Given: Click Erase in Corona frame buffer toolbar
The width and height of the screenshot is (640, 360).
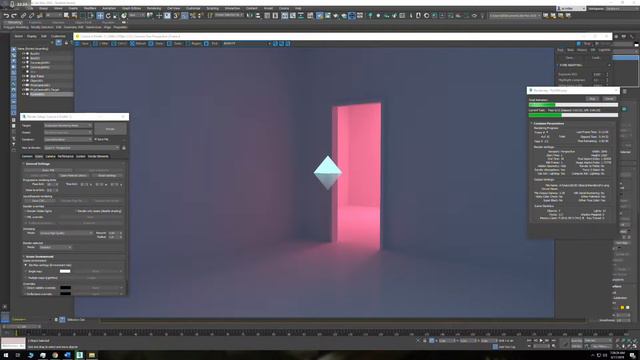Looking at the screenshot, I should pos(157,43).
